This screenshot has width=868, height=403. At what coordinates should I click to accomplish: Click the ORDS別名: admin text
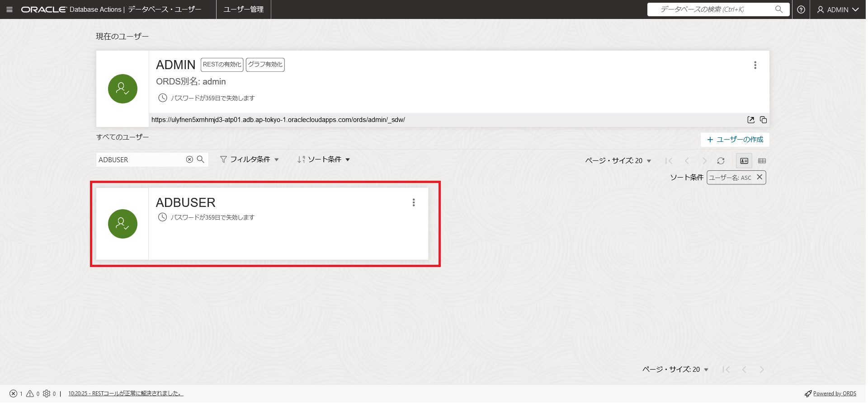[x=191, y=81]
